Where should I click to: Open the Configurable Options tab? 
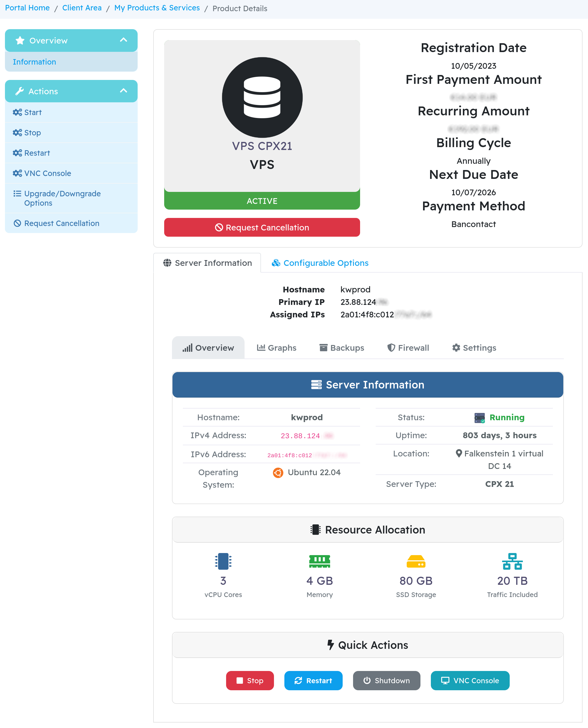(320, 263)
